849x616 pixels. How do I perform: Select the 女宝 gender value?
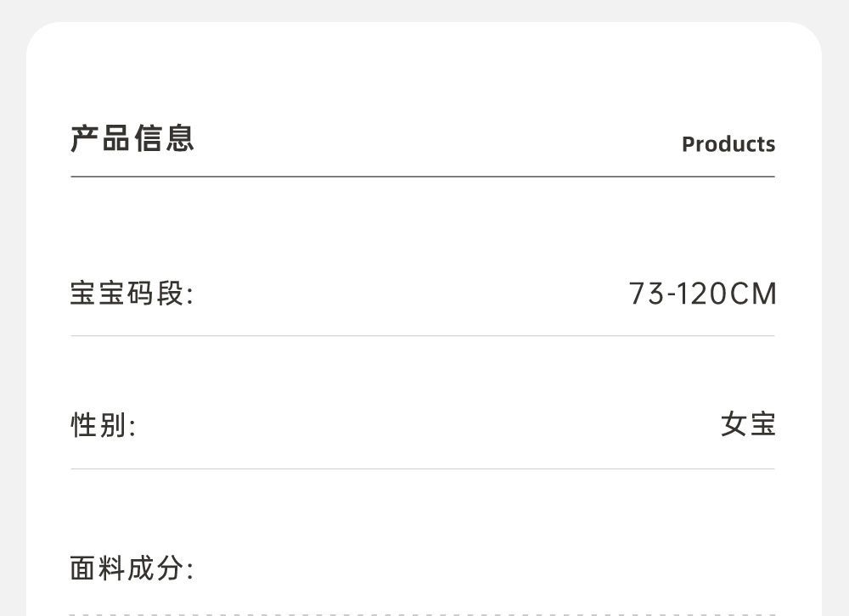[x=748, y=424]
